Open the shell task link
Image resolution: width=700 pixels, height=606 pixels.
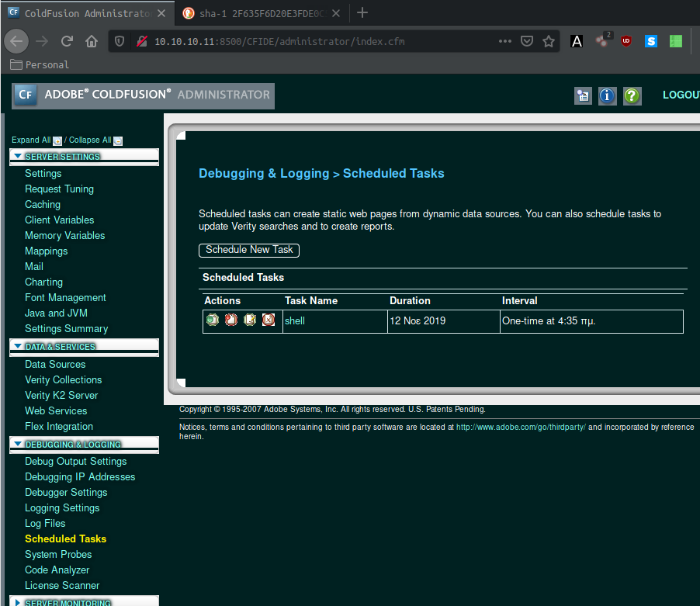click(295, 321)
